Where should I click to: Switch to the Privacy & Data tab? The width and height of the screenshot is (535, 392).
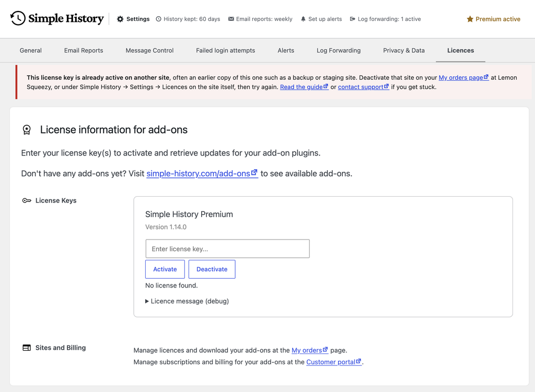(404, 51)
